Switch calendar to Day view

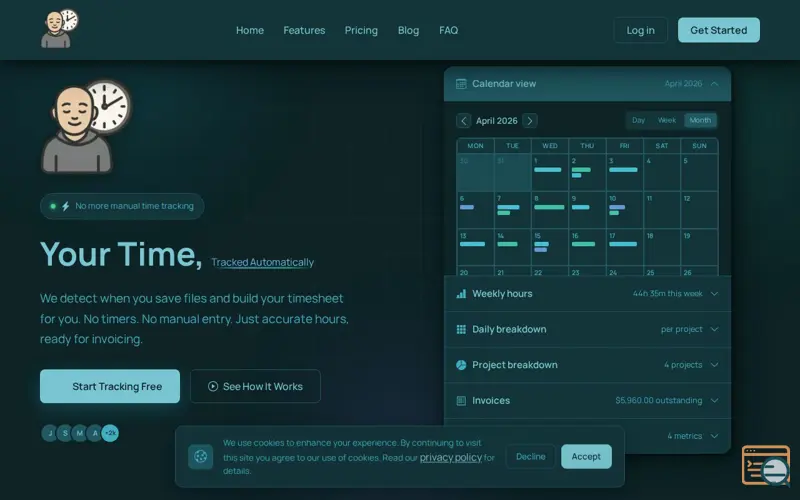[x=638, y=120]
